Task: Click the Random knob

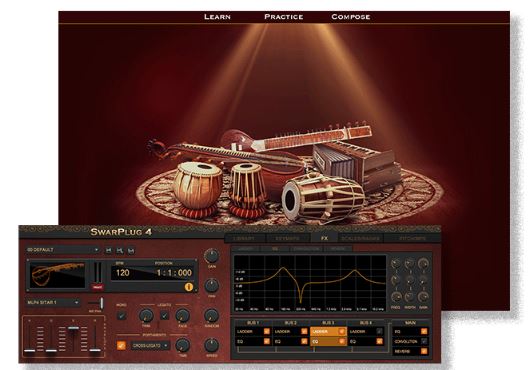Action: [212, 316]
